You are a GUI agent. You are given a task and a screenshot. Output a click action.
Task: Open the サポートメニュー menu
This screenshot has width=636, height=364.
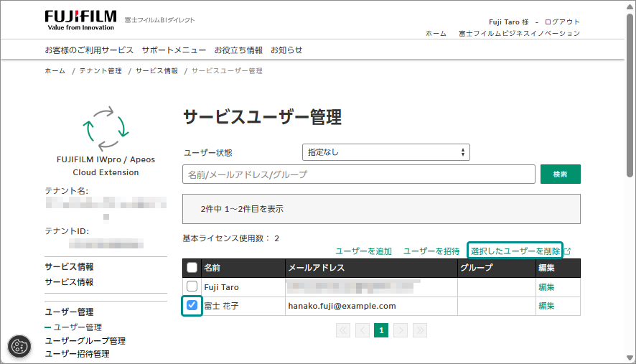point(174,50)
